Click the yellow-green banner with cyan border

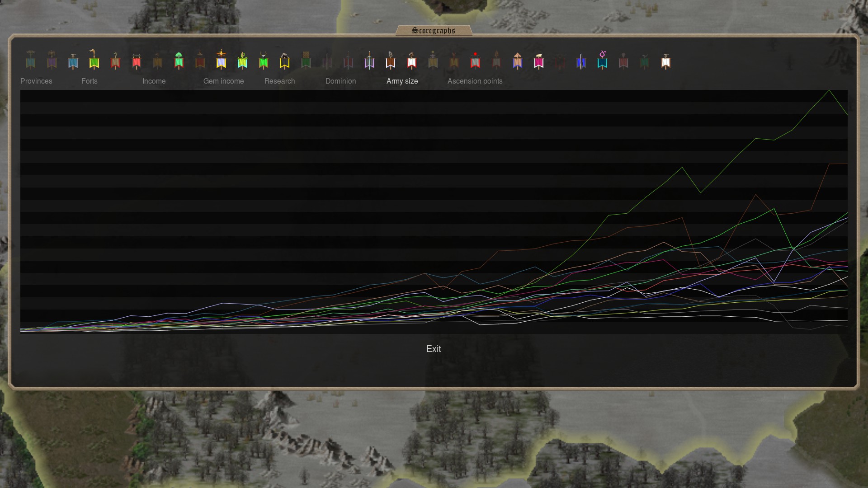(242, 60)
